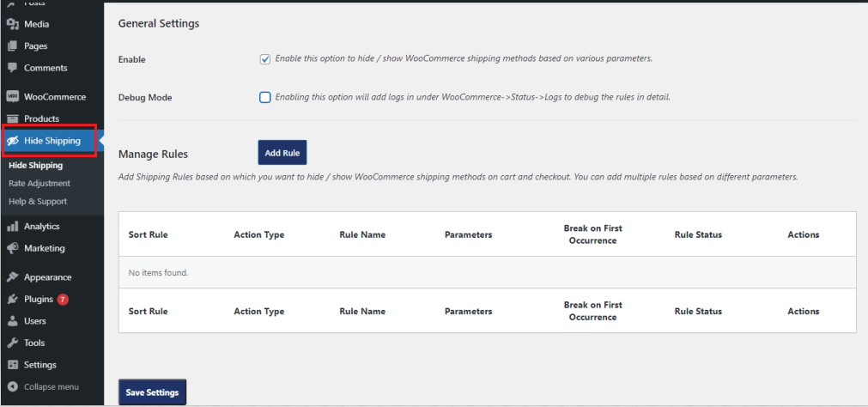Check the Debug Mode checkbox
The image size is (868, 407).
coord(265,98)
